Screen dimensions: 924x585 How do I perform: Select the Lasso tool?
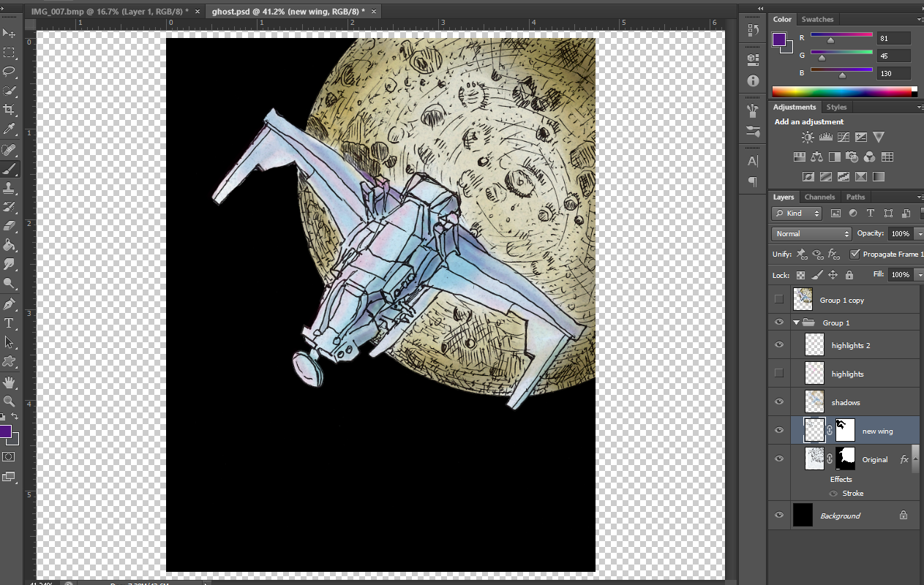10,72
